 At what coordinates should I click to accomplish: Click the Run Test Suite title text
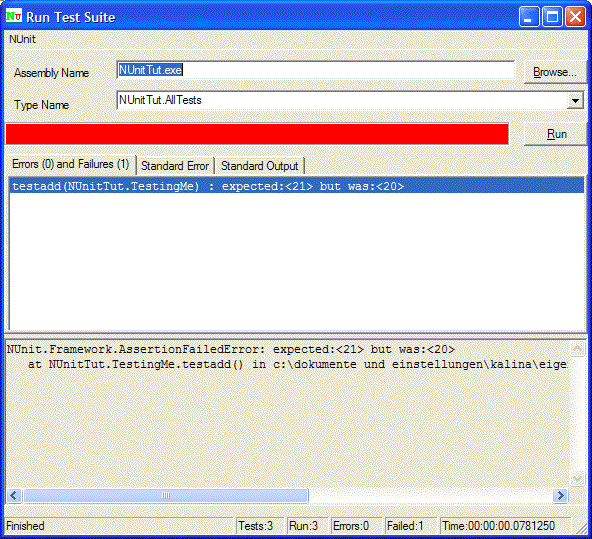[x=71, y=17]
